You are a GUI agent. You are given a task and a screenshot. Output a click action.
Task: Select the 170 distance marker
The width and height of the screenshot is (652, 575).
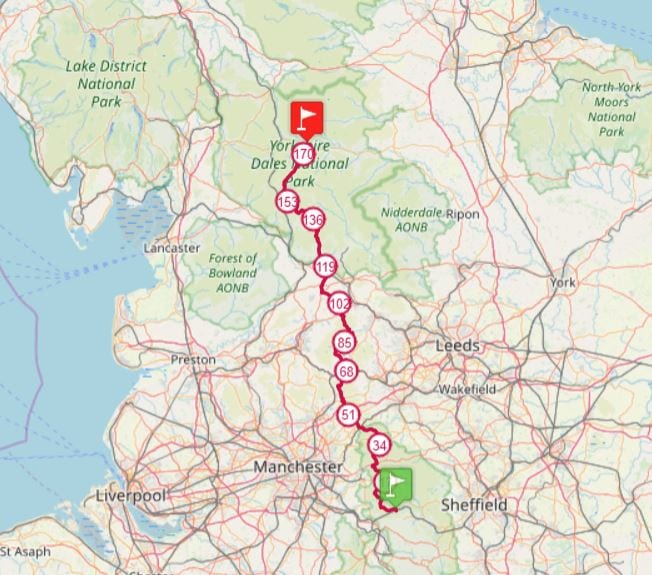[304, 155]
